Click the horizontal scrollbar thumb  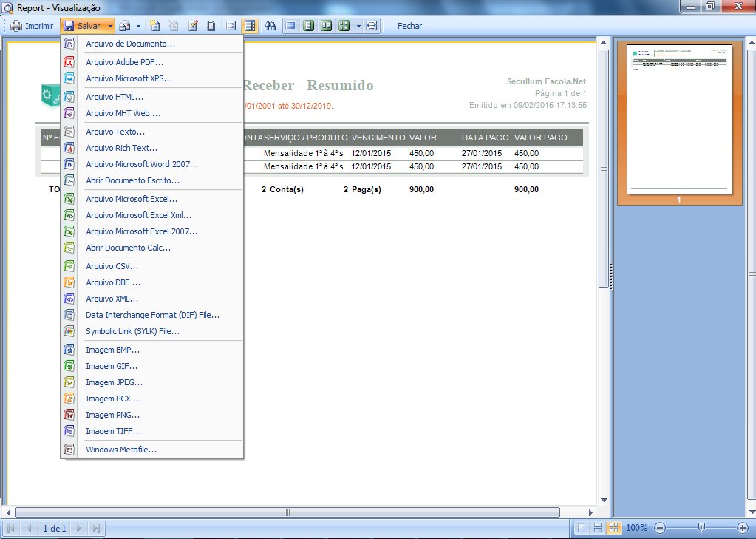[x=287, y=512]
